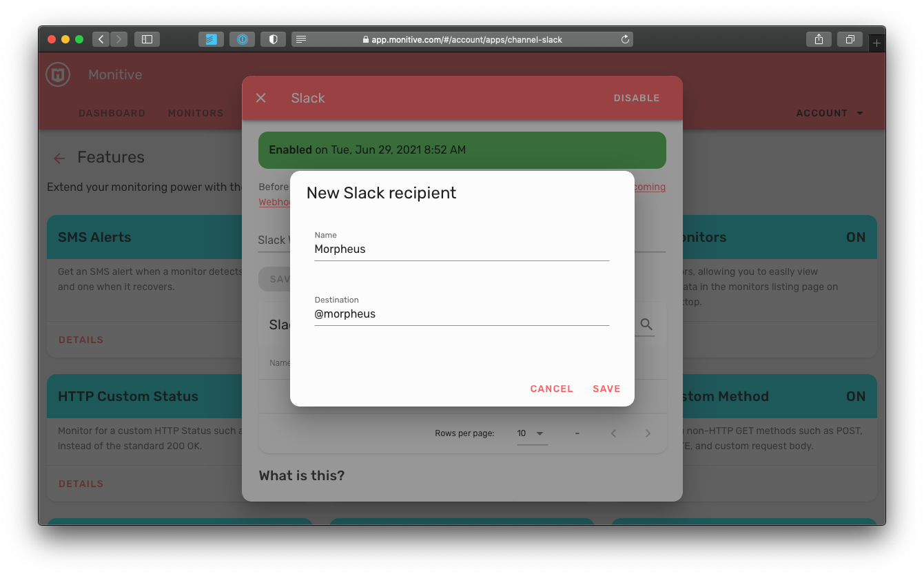924x576 pixels.
Task: Go to next page of recipients
Action: [648, 433]
